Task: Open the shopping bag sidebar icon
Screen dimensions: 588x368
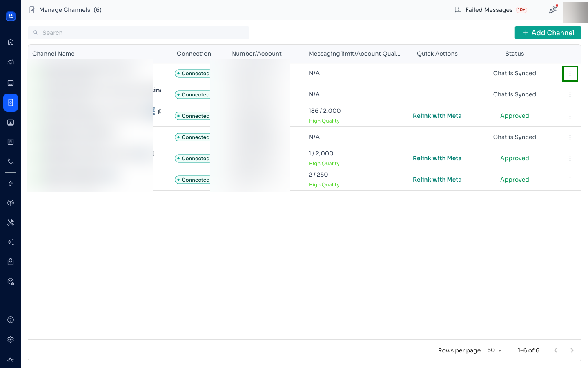Action: [x=11, y=262]
